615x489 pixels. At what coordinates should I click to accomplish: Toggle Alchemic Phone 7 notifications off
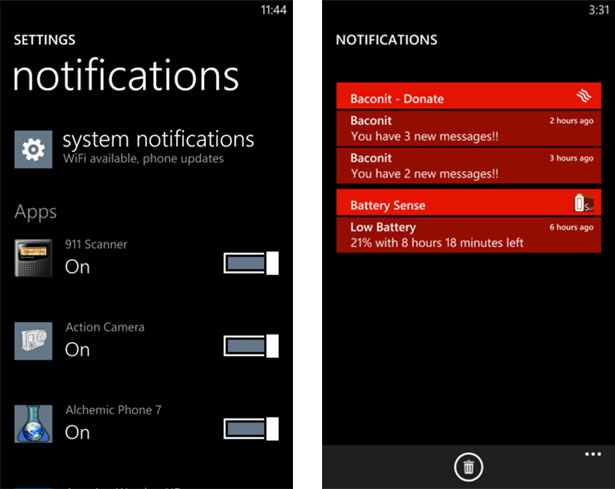pos(251,429)
